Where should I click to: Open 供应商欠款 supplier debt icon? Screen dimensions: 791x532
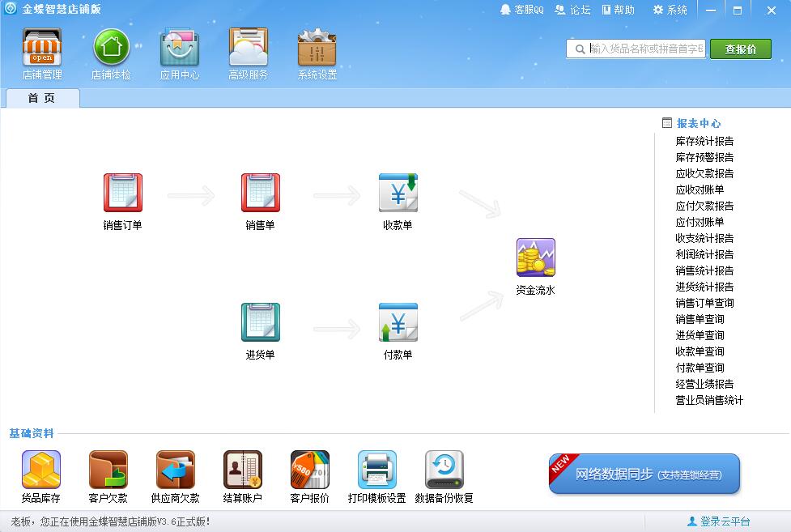click(x=175, y=470)
